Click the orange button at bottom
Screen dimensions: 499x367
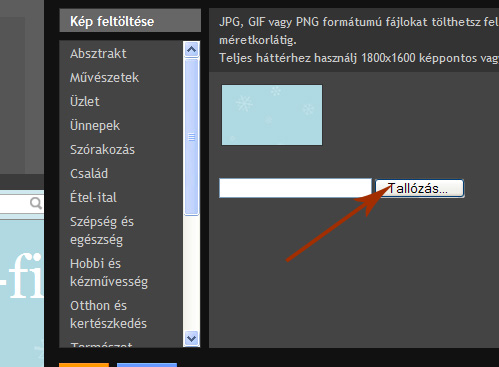coord(84,365)
